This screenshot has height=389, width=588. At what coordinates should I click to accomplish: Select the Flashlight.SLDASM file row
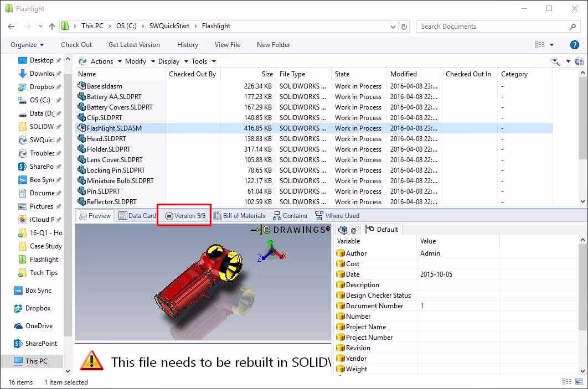point(314,128)
